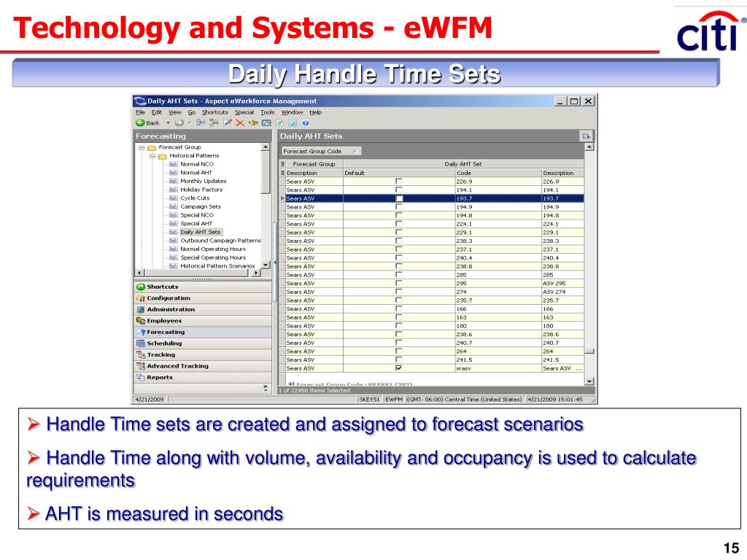Click the grid vertical scrollbar down arrow
The width and height of the screenshot is (747, 560).
[x=589, y=381]
